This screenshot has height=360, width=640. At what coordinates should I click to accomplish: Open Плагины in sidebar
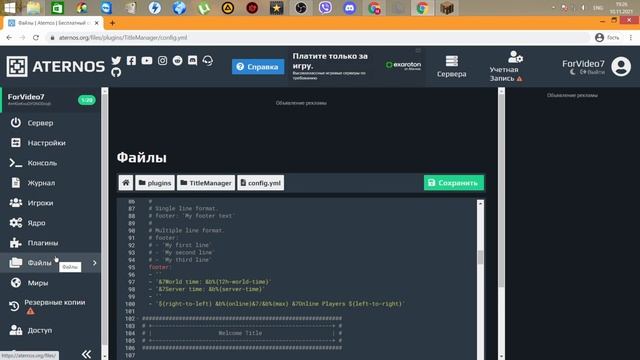(x=50, y=243)
